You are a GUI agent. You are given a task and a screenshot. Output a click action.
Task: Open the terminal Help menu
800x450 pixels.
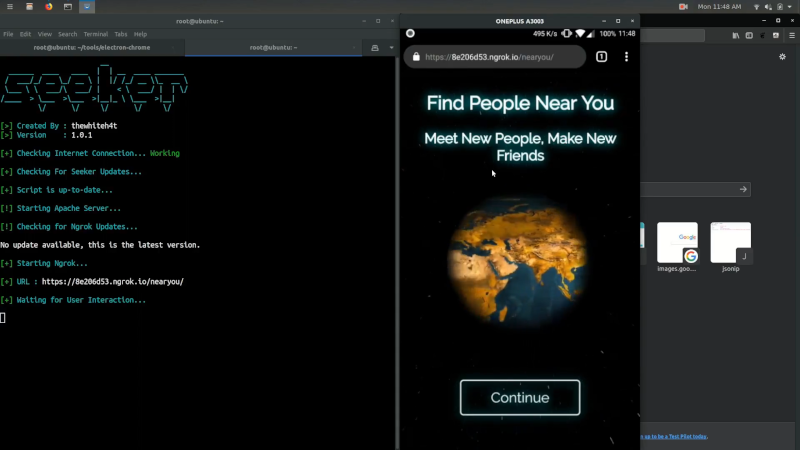(x=140, y=34)
